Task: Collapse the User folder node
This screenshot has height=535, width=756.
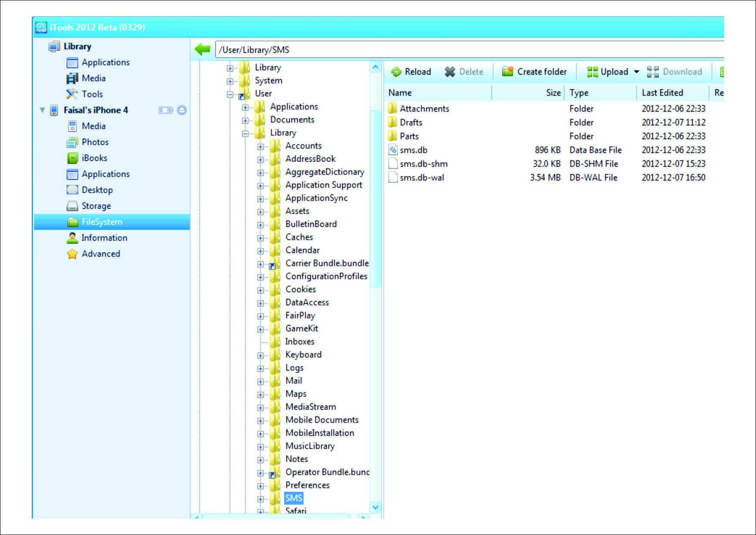Action: tap(230, 94)
